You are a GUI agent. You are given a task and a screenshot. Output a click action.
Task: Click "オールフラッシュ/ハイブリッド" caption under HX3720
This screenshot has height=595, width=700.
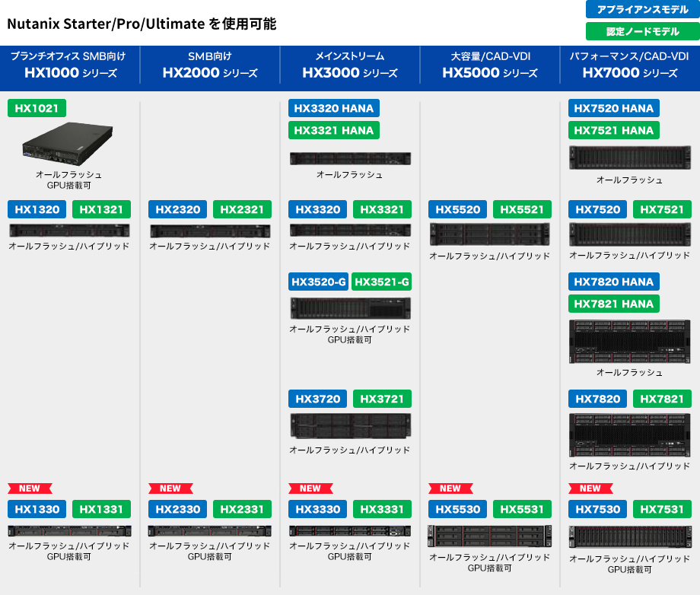[x=349, y=450]
